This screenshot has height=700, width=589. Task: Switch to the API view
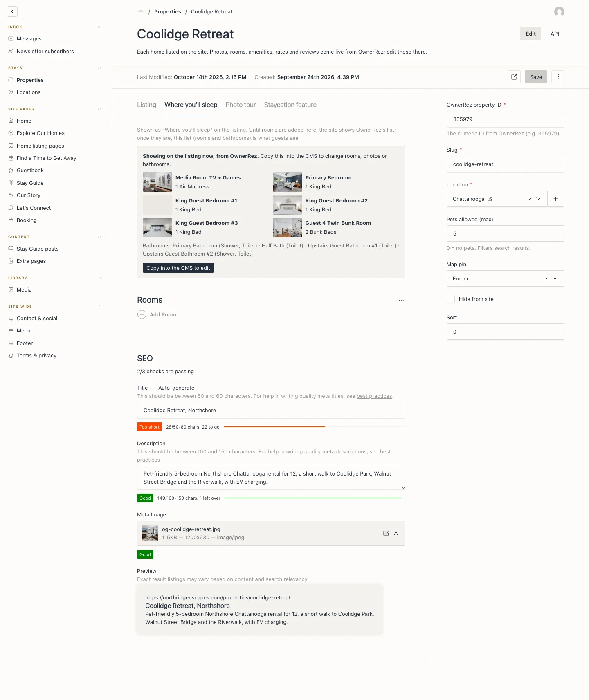point(555,34)
